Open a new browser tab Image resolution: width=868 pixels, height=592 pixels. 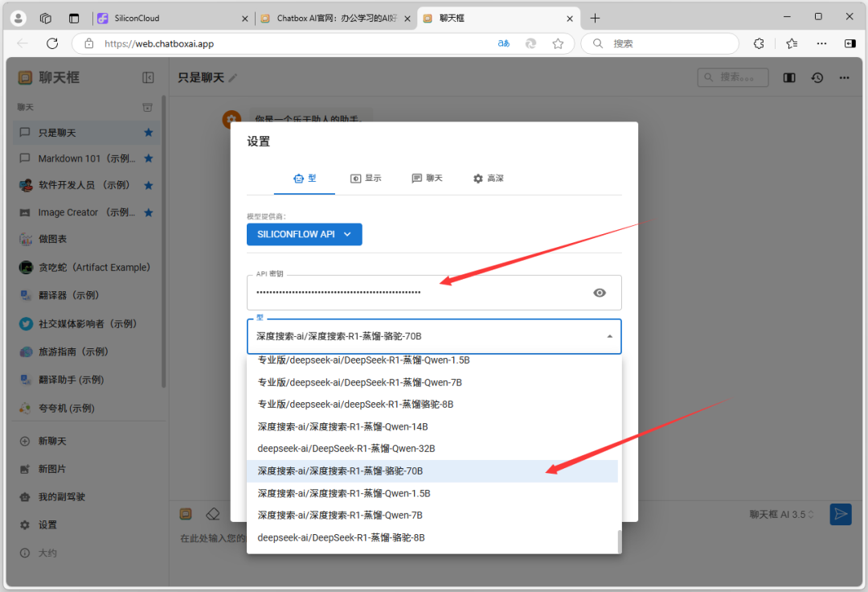coord(595,18)
